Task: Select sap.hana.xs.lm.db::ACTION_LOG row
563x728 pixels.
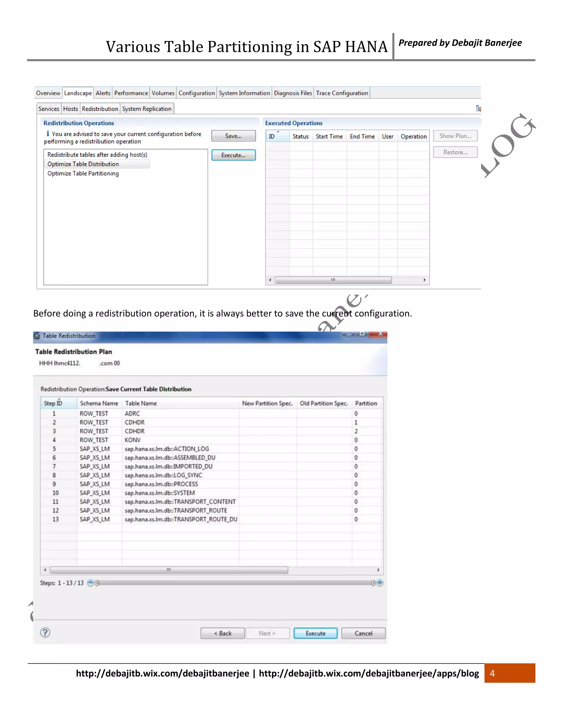Action: pyautogui.click(x=211, y=449)
